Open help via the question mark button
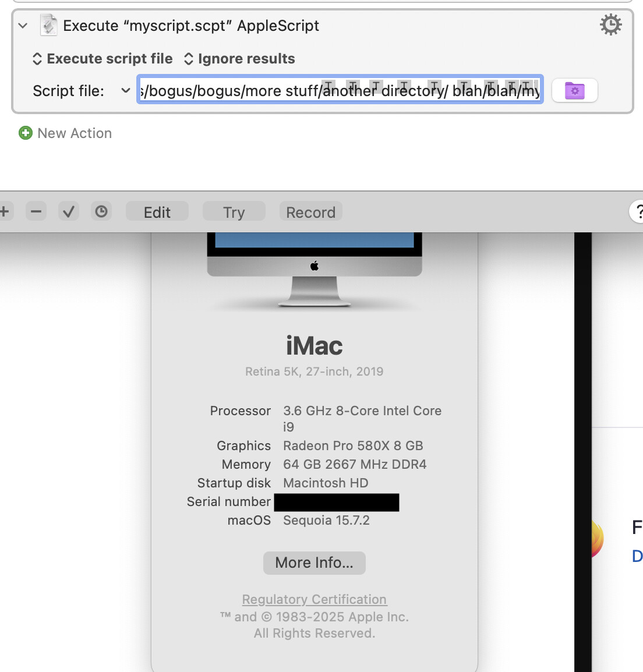 pos(638,211)
